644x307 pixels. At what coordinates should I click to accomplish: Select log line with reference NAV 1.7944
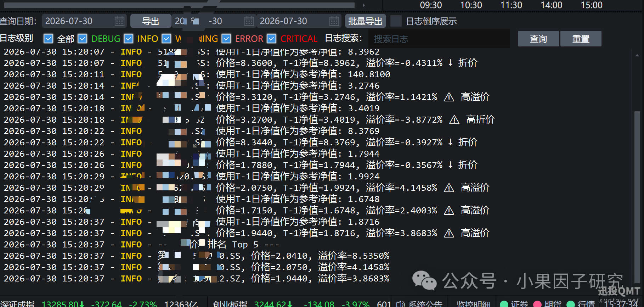pyautogui.click(x=192, y=154)
